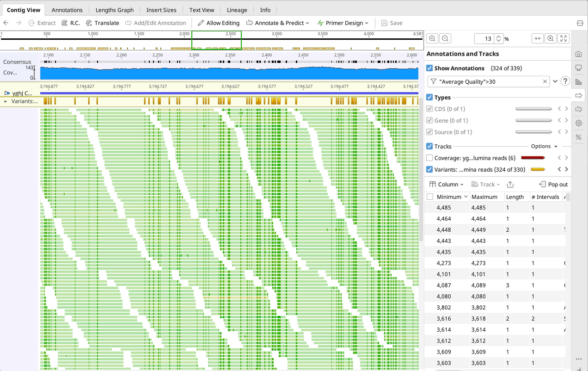Clear the Average Quality filter with X
588x371 pixels.
[545, 81]
